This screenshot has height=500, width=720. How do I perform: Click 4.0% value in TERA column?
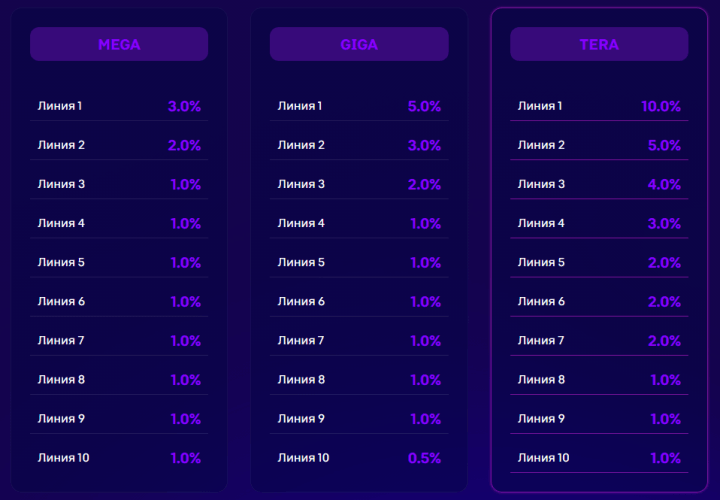coord(665,184)
